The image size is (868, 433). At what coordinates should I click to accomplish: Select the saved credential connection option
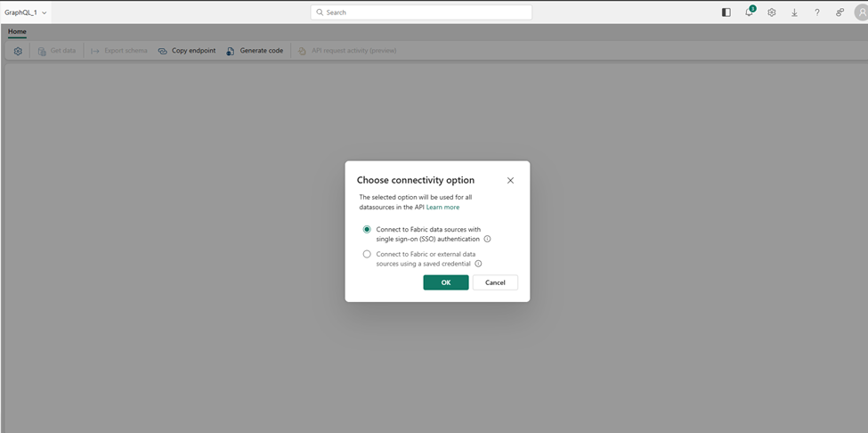[367, 254]
